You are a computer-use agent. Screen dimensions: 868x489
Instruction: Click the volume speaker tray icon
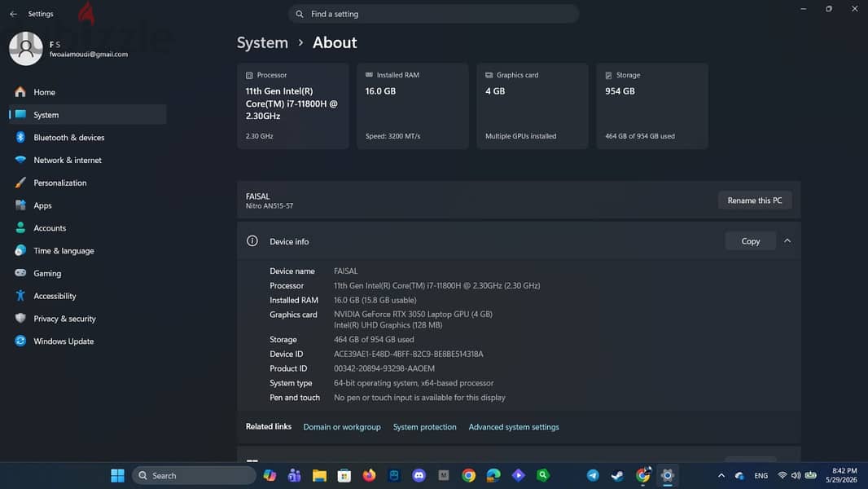point(796,475)
